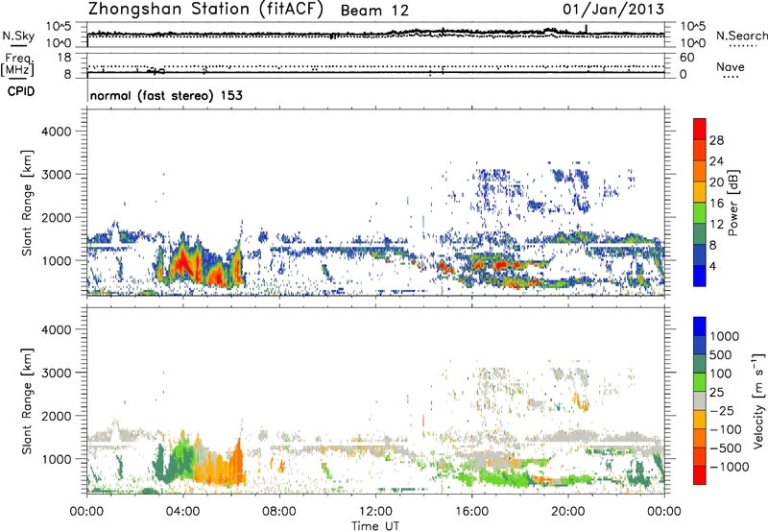The width and height of the screenshot is (768, 532).
Task: Click the 'N.Search' legend label
Action: point(742,36)
